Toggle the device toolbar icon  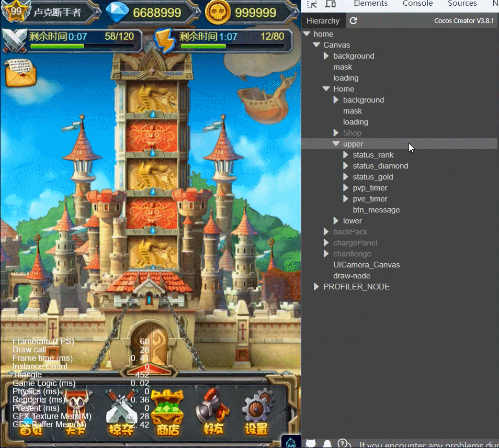[x=331, y=4]
